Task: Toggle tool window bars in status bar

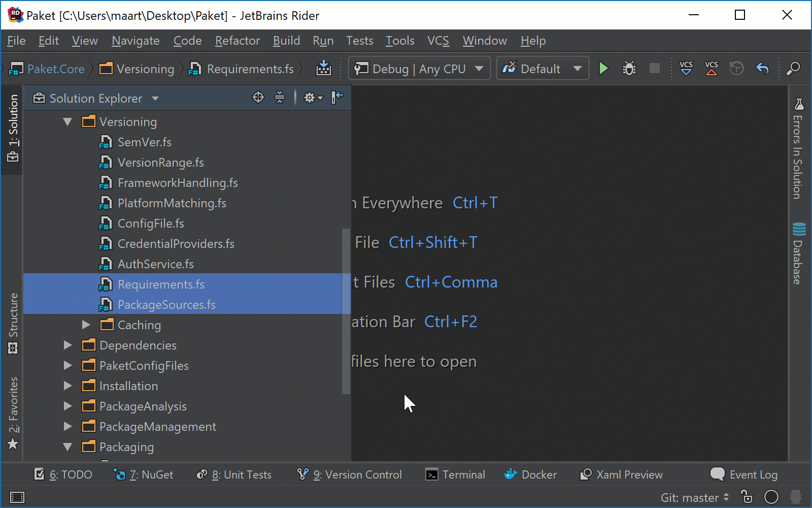Action: [x=17, y=497]
